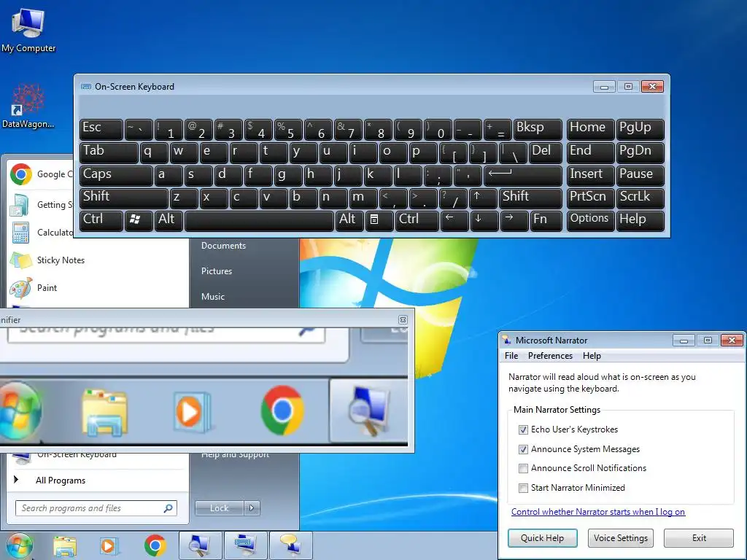Screen dimensions: 747x560
Task: Open Chrome from the taskbar
Action: point(155,545)
